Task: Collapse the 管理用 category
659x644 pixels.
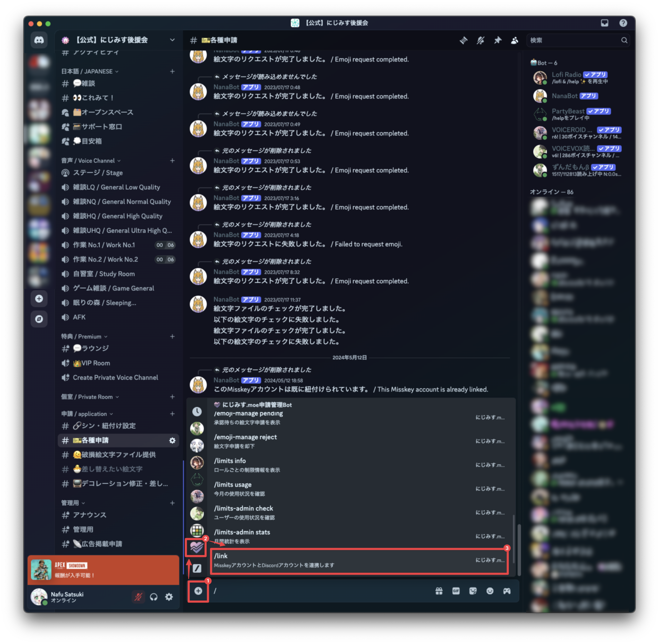Action: tap(73, 503)
